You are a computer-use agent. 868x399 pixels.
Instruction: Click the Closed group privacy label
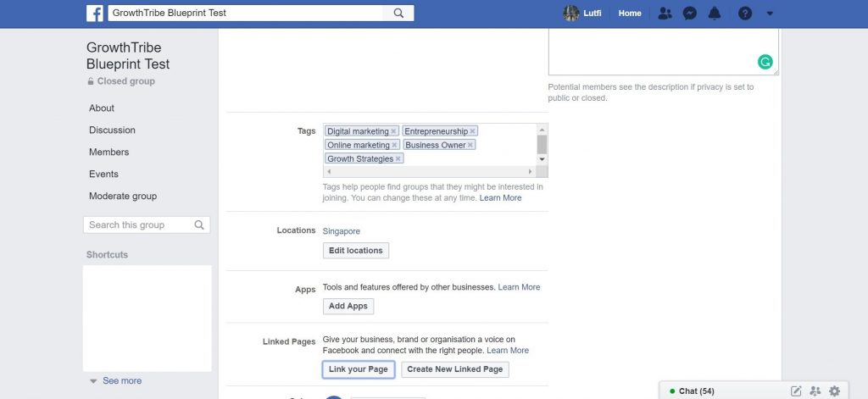point(121,81)
